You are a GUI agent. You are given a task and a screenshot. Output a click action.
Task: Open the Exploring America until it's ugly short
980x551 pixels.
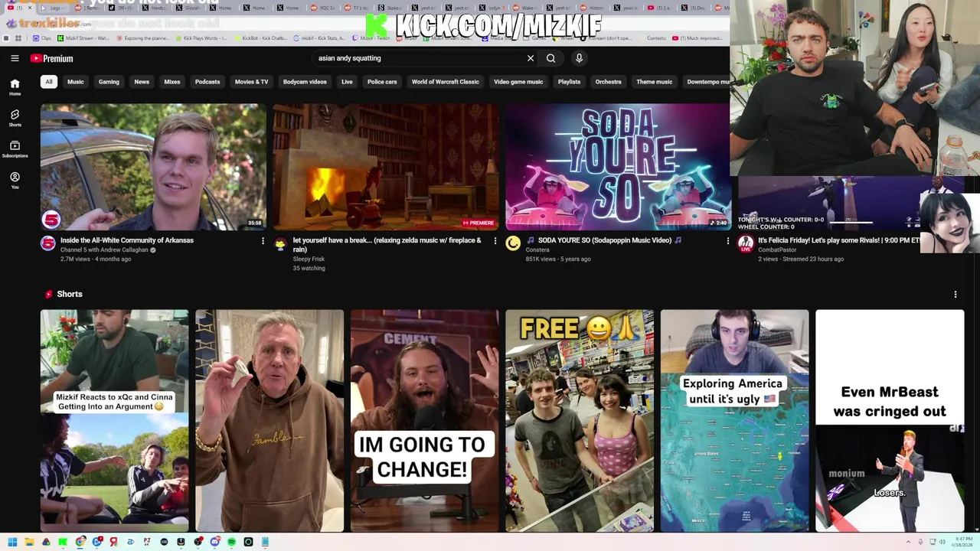(x=734, y=420)
